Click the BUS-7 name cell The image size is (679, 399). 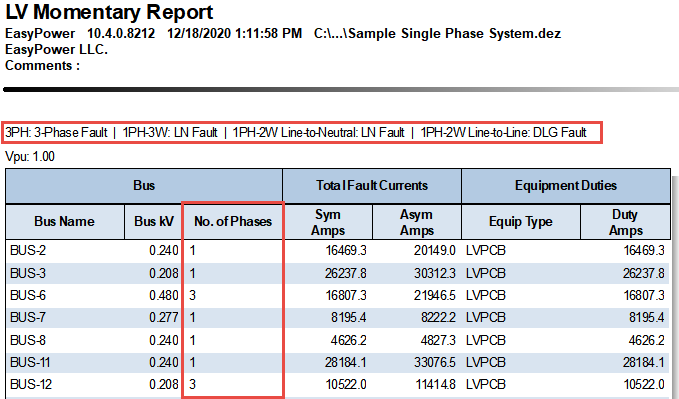[x=28, y=318]
